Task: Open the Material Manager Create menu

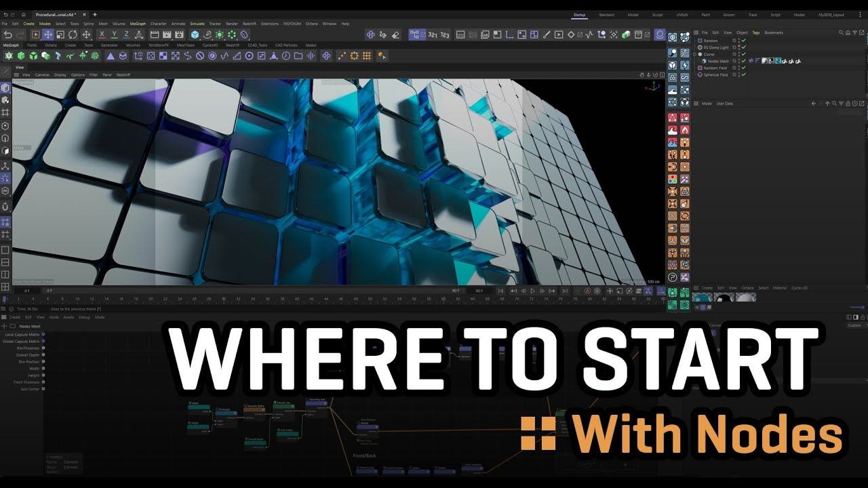Action: [707, 288]
